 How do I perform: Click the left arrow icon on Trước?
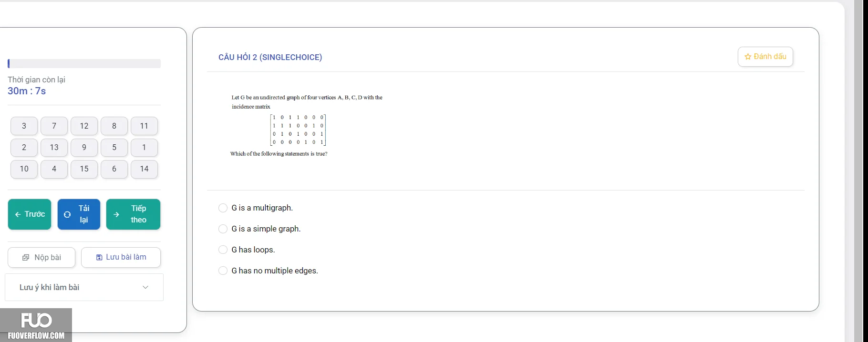[x=18, y=214]
